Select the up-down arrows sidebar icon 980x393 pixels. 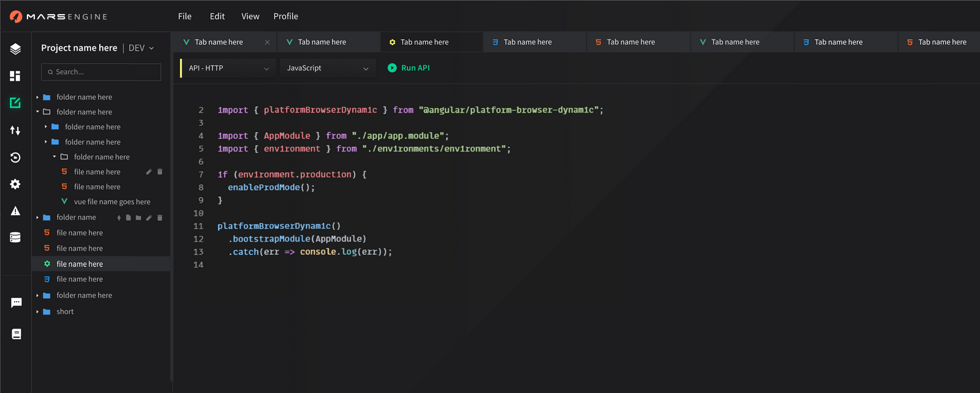[x=15, y=130]
